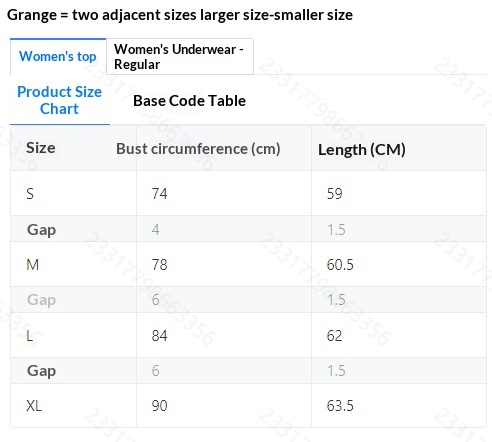
Task: Select the M size row label
Action: point(32,265)
